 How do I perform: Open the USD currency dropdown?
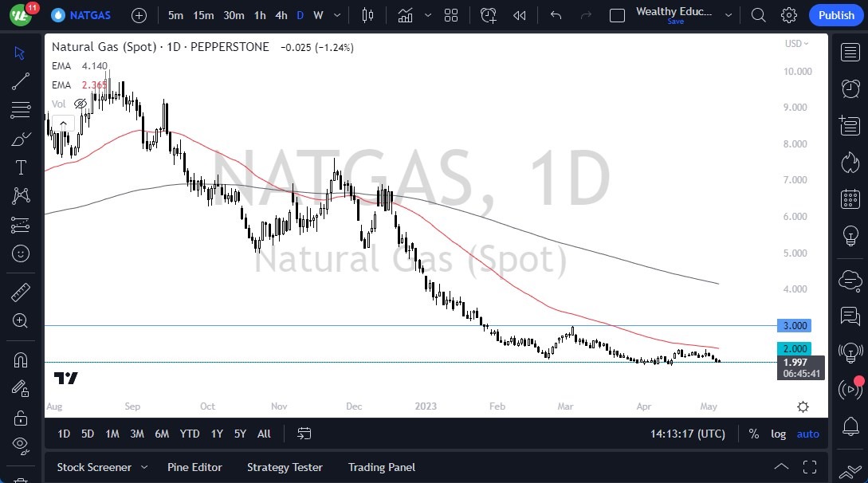click(x=796, y=44)
